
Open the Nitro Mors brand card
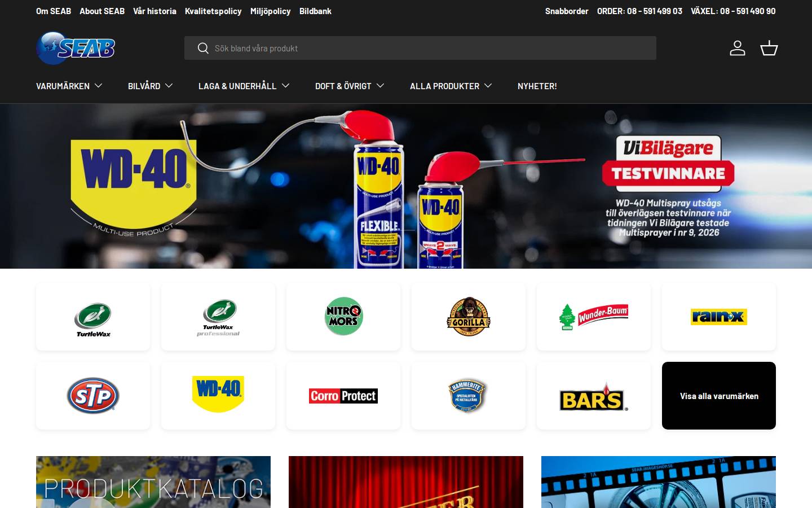(x=343, y=317)
